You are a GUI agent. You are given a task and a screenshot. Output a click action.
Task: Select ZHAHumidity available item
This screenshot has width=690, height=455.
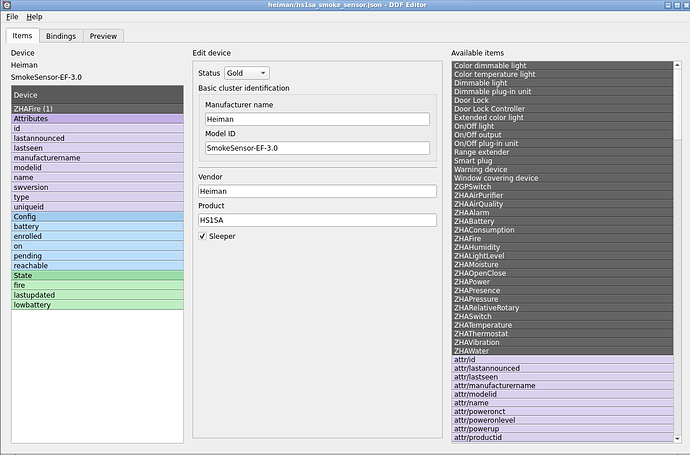pos(562,247)
